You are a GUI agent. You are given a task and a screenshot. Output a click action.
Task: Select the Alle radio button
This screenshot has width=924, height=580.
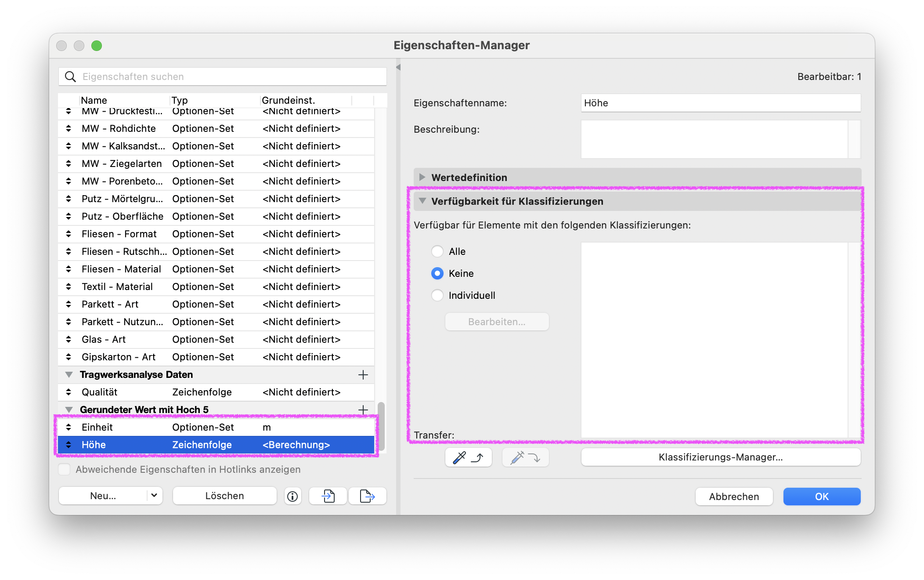click(437, 251)
